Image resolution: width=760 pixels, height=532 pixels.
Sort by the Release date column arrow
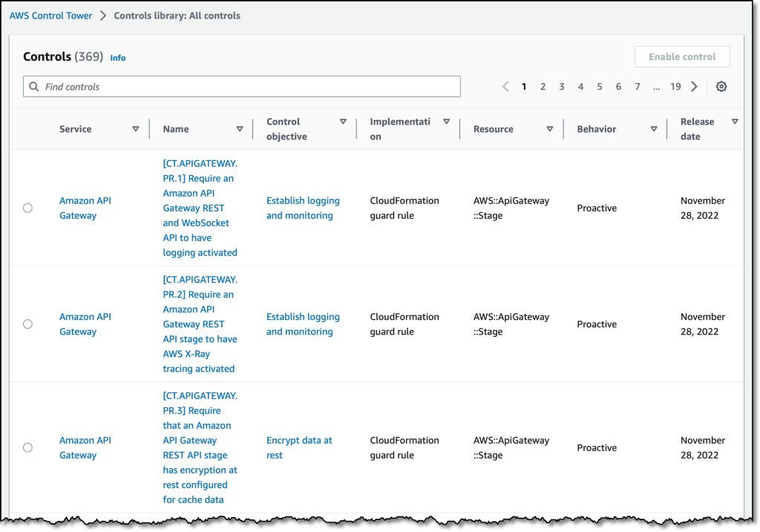pyautogui.click(x=735, y=122)
